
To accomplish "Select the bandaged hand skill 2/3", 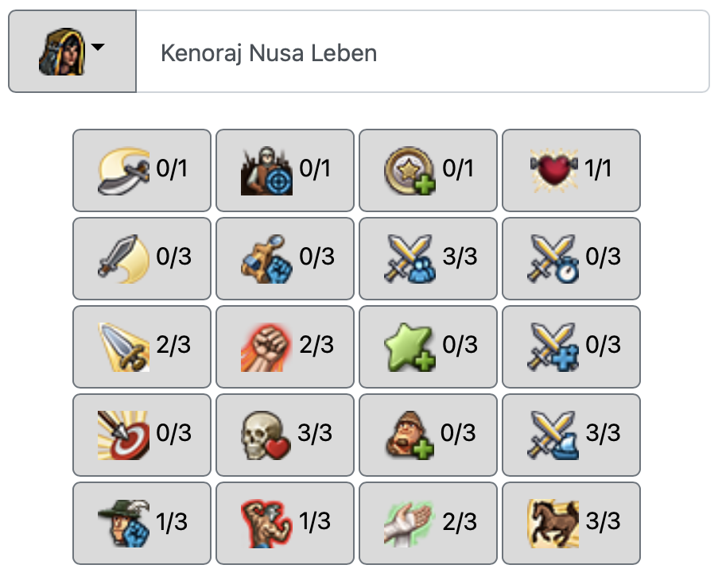I will tap(428, 522).
